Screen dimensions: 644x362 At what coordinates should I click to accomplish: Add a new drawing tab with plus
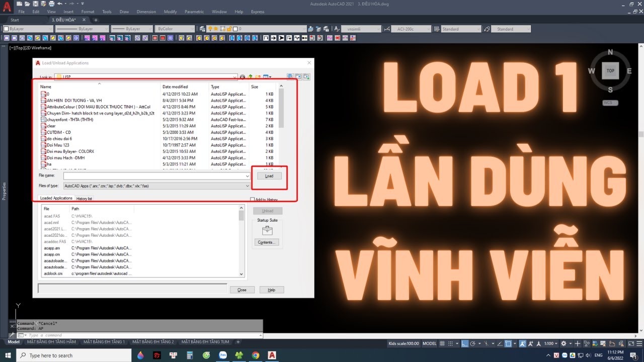pos(96,20)
